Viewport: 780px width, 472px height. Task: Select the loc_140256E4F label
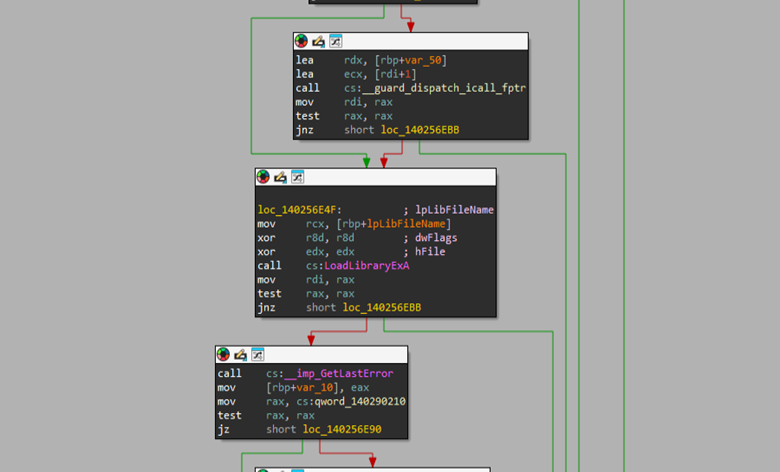pyautogui.click(x=299, y=210)
